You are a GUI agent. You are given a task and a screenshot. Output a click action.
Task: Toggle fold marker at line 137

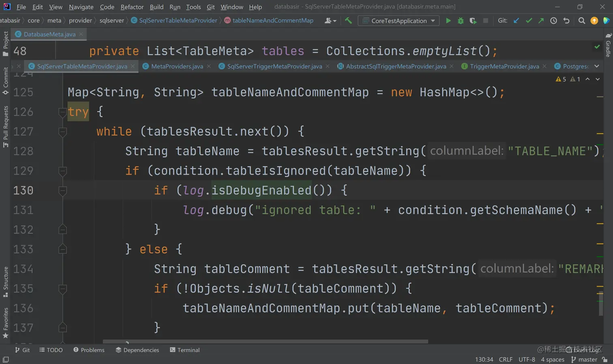[x=62, y=328]
